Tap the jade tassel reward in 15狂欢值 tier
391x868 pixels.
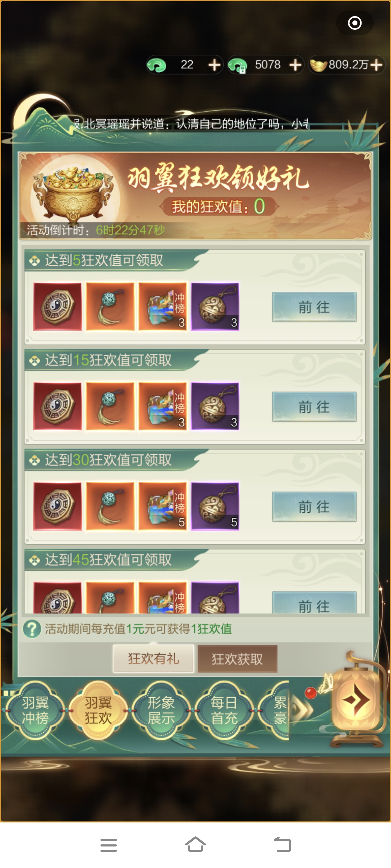click(110, 406)
